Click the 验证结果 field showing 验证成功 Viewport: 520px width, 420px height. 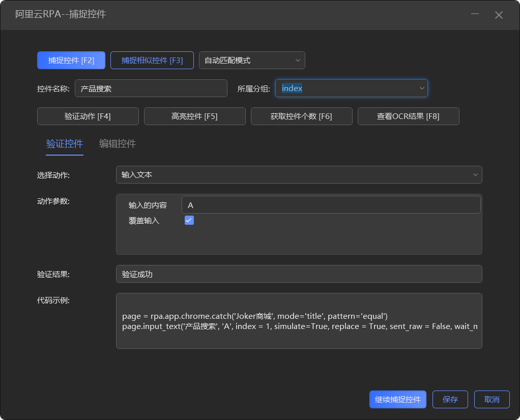299,274
